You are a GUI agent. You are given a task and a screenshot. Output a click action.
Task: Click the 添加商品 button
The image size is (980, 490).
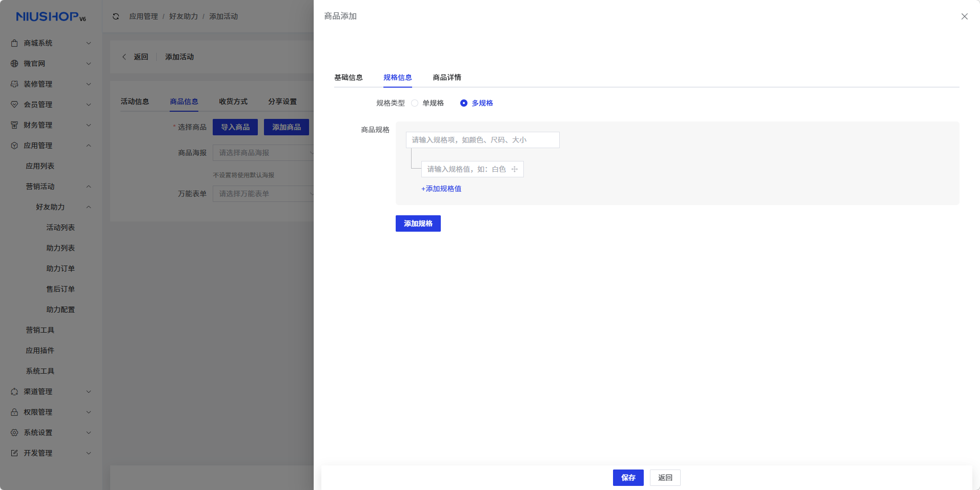(x=287, y=127)
